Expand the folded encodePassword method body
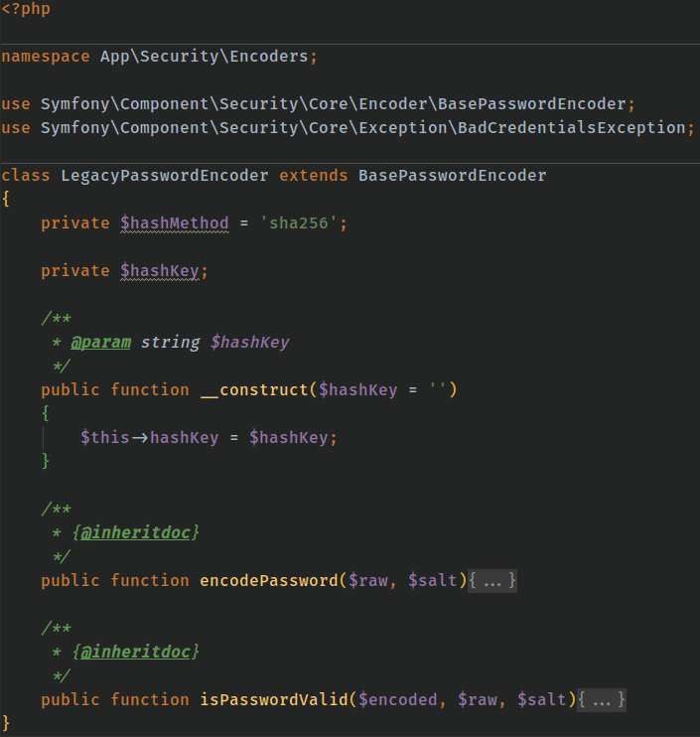700x737 pixels. [492, 580]
